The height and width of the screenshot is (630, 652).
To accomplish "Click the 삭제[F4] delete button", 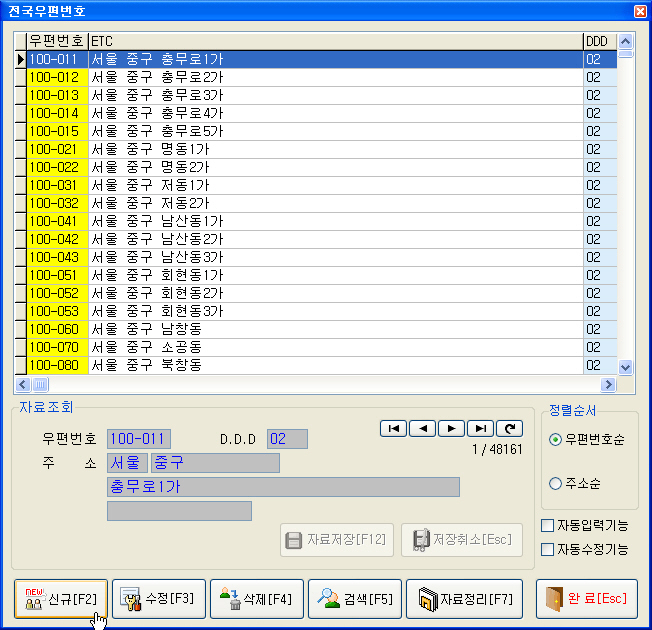I will [x=257, y=599].
